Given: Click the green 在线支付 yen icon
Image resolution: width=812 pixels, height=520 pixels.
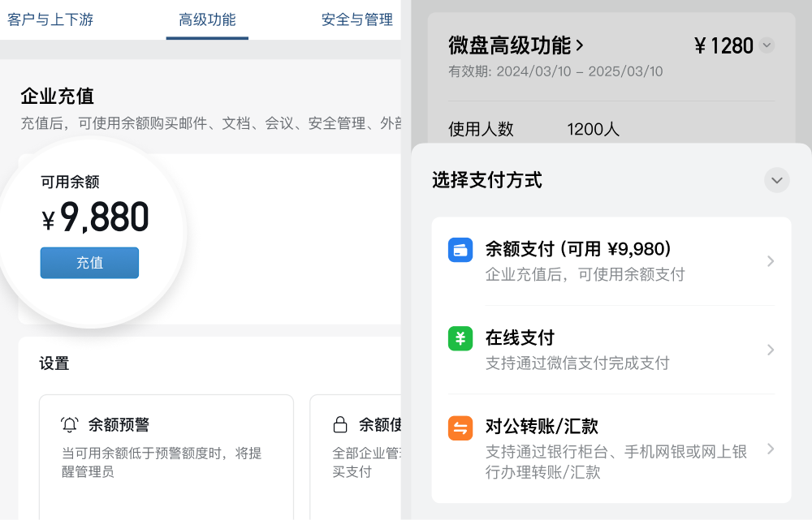Looking at the screenshot, I should (x=460, y=338).
